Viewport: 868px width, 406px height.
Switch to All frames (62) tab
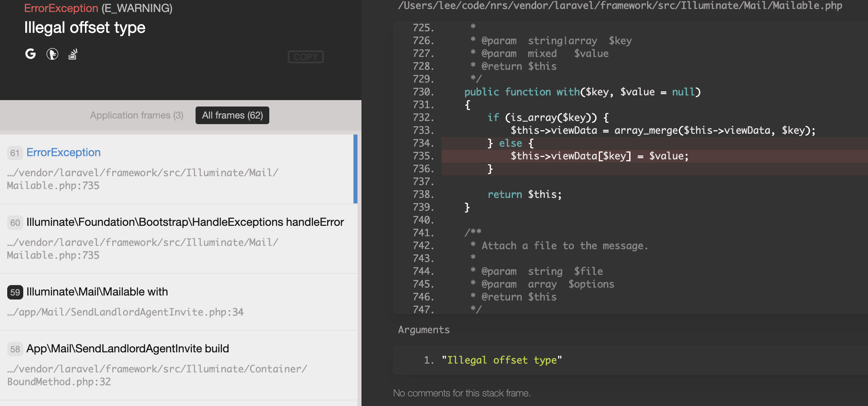tap(232, 115)
